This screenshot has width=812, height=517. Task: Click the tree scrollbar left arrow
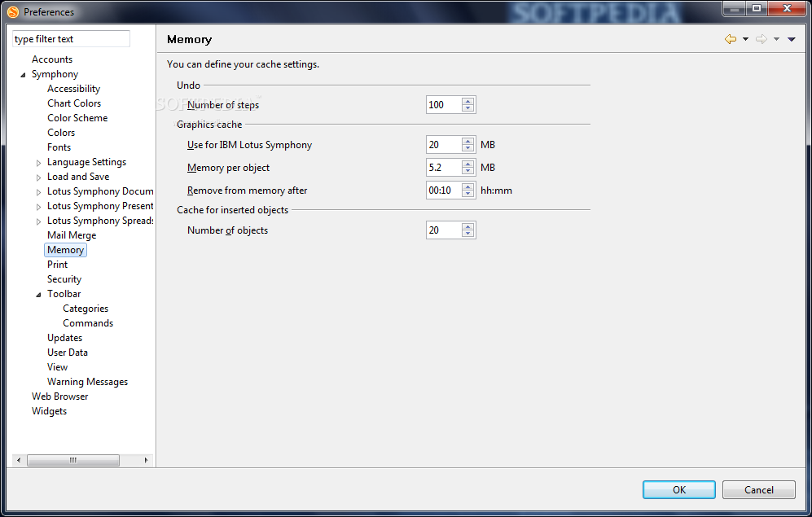coord(19,459)
